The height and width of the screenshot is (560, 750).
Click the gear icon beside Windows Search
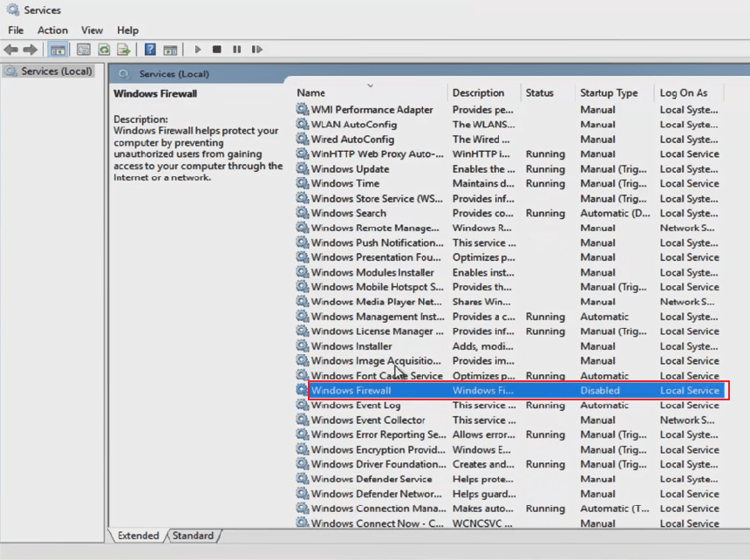point(302,212)
